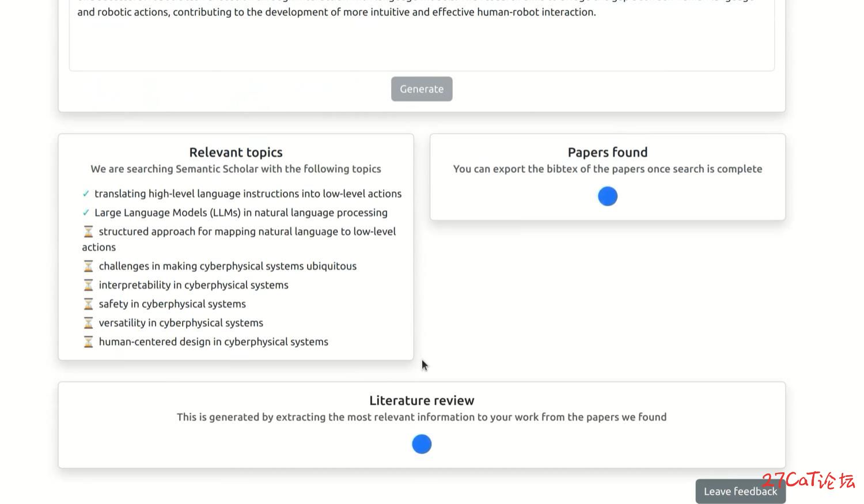Click the Generate button
The height and width of the screenshot is (504, 864).
tap(422, 89)
